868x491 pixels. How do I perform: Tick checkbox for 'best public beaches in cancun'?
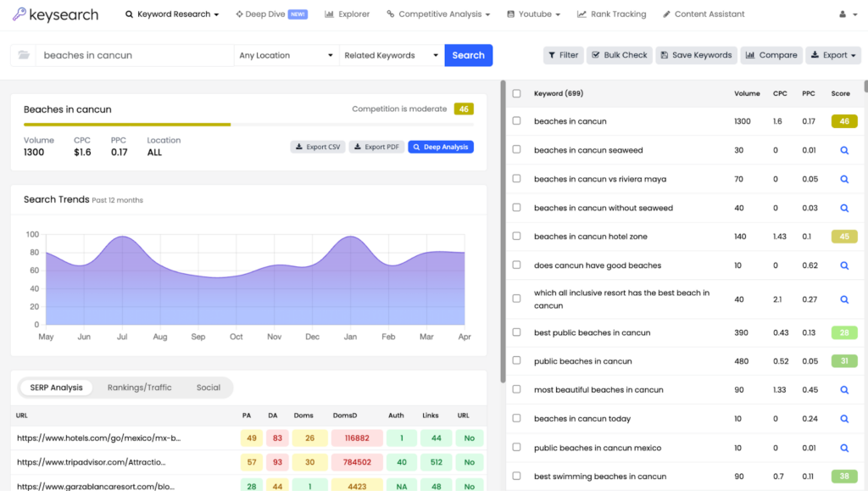click(516, 332)
